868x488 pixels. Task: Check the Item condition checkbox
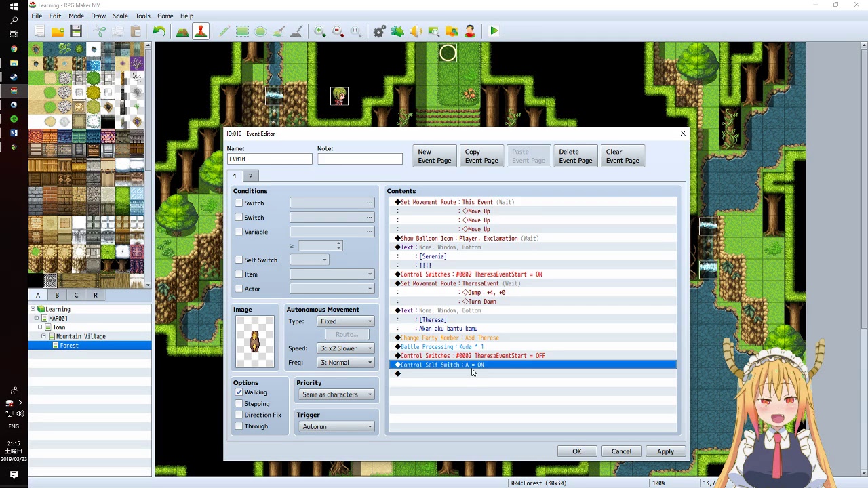239,274
